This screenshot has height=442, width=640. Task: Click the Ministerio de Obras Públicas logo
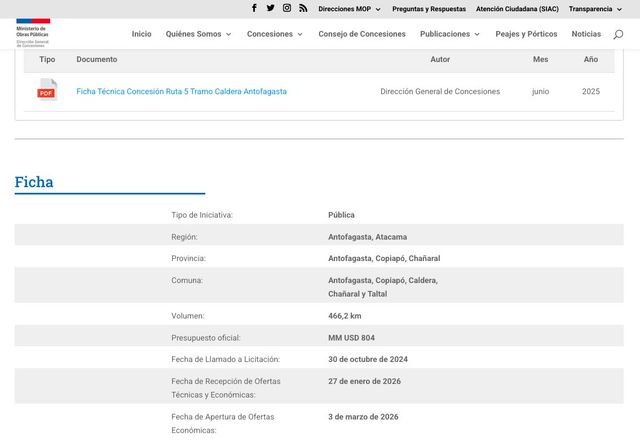[33, 33]
